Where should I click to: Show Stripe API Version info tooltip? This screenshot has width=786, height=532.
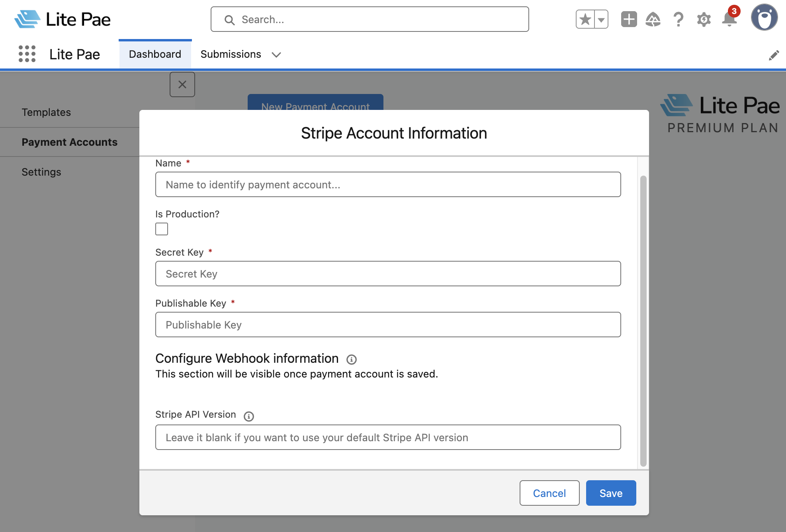[x=249, y=416]
